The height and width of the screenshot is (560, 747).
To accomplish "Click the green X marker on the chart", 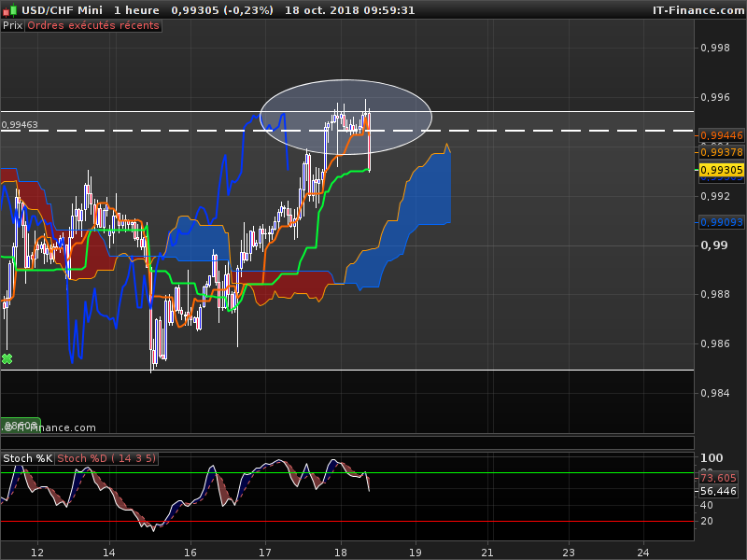I will coord(7,358).
